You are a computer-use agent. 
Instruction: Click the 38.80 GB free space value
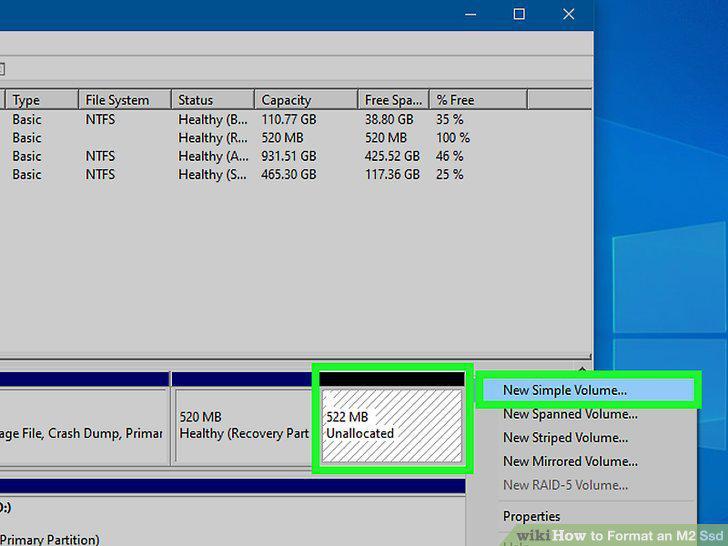389,119
